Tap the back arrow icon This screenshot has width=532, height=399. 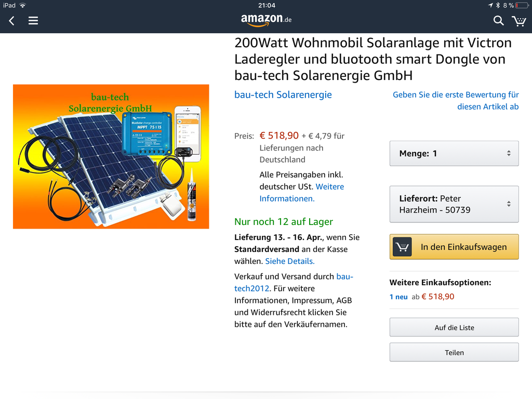[12, 21]
